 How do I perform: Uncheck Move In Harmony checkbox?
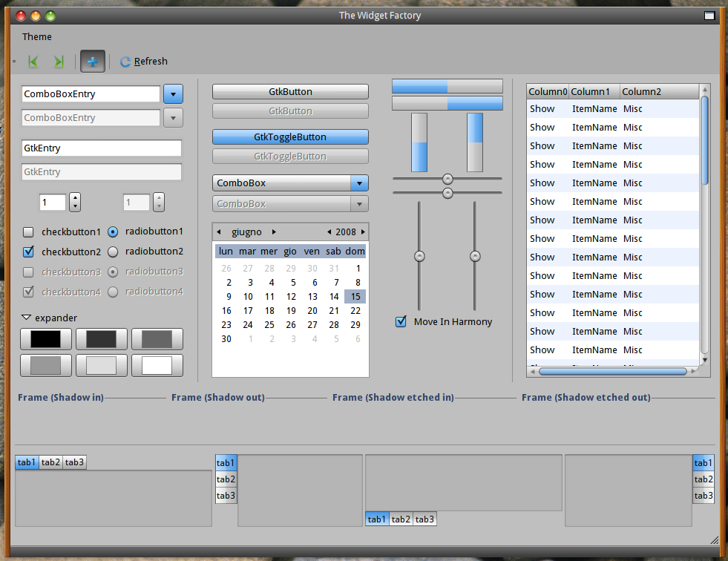point(401,321)
